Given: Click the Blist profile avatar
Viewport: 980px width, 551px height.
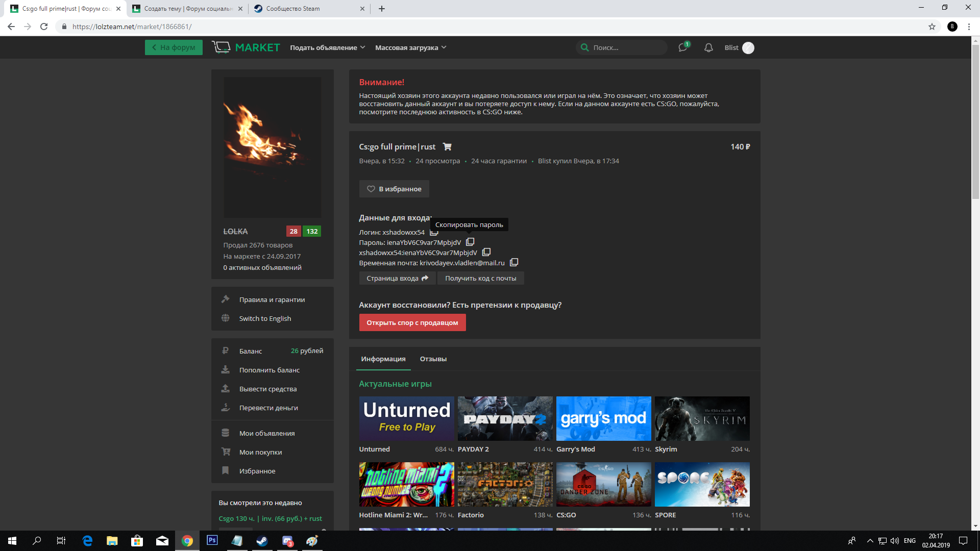Looking at the screenshot, I should [748, 47].
